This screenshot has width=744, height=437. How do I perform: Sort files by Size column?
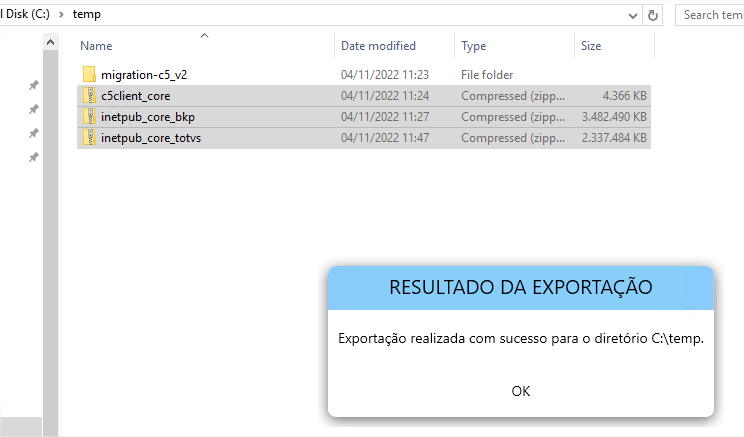[591, 46]
